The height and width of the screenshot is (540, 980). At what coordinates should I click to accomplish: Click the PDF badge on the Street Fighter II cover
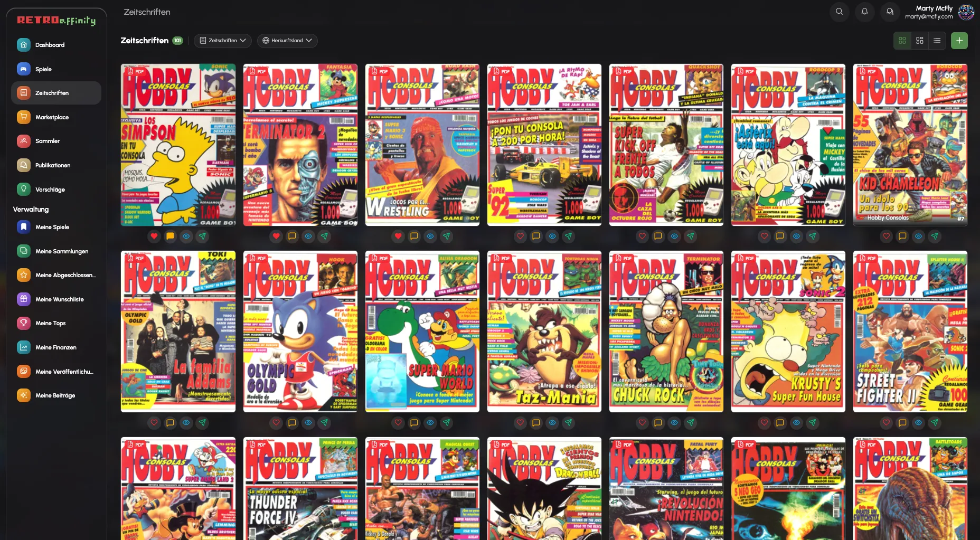pos(868,258)
